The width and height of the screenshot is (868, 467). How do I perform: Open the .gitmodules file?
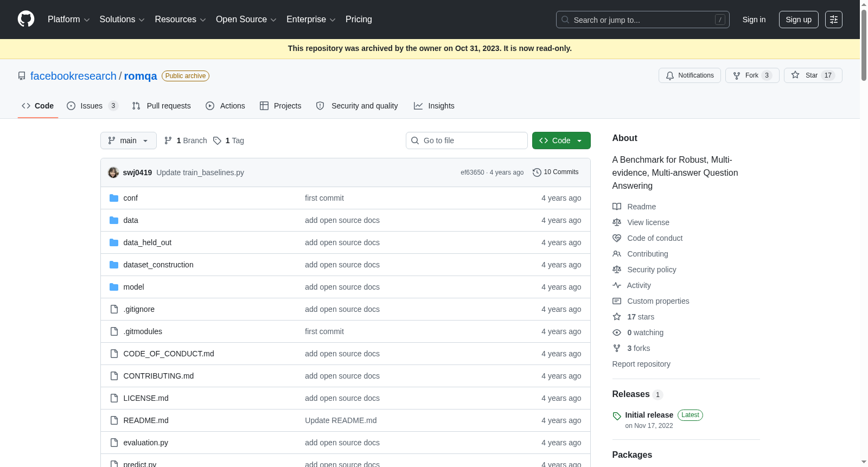[143, 331]
